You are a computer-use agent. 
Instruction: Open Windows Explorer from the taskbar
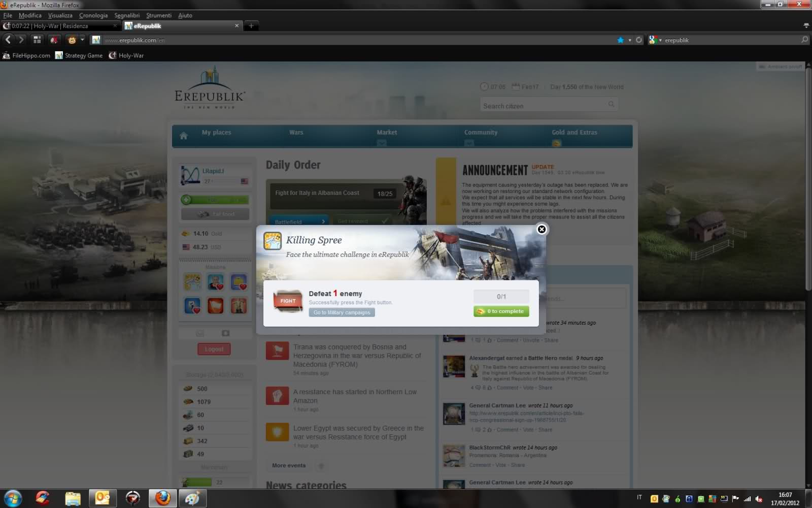tap(73, 498)
